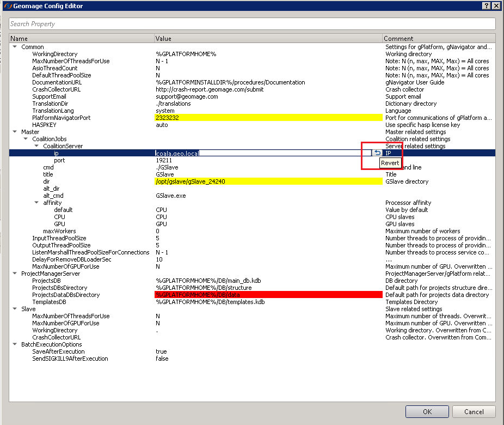This screenshot has width=504, height=425.
Task: Click the Geomage app icon in title bar
Action: tap(5, 5)
